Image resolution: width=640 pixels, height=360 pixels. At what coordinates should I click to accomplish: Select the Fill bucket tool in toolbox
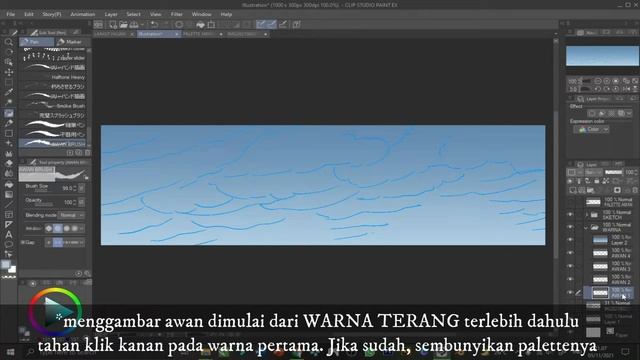9,184
